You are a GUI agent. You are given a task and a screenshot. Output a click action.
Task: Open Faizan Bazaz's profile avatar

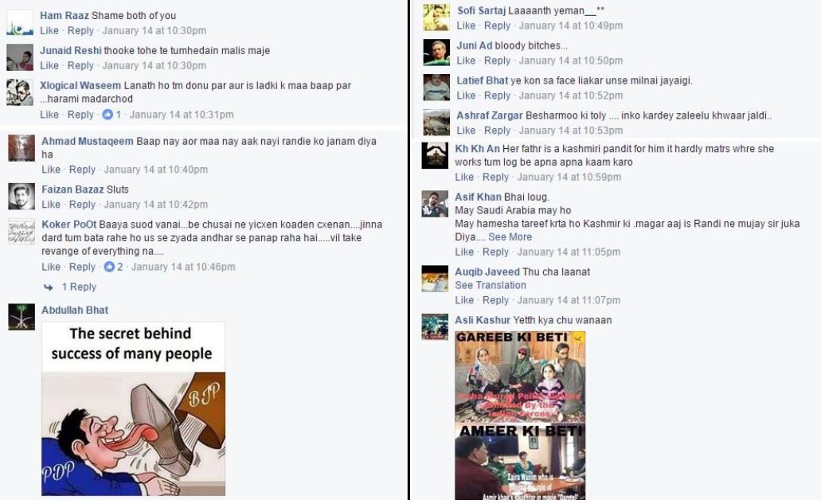click(22, 196)
